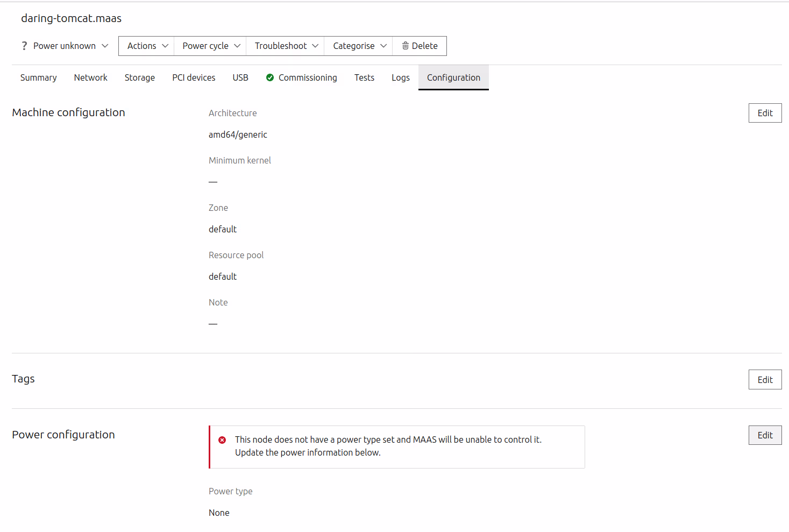Open the Categorise dropdown
This screenshot has width=789, height=532.
359,46
